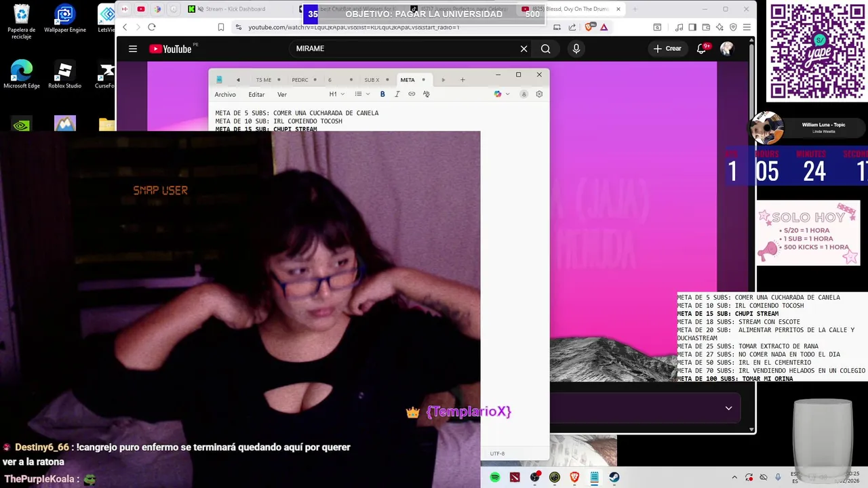Click the line META DE 5 SUBS in Notepad

point(297,113)
